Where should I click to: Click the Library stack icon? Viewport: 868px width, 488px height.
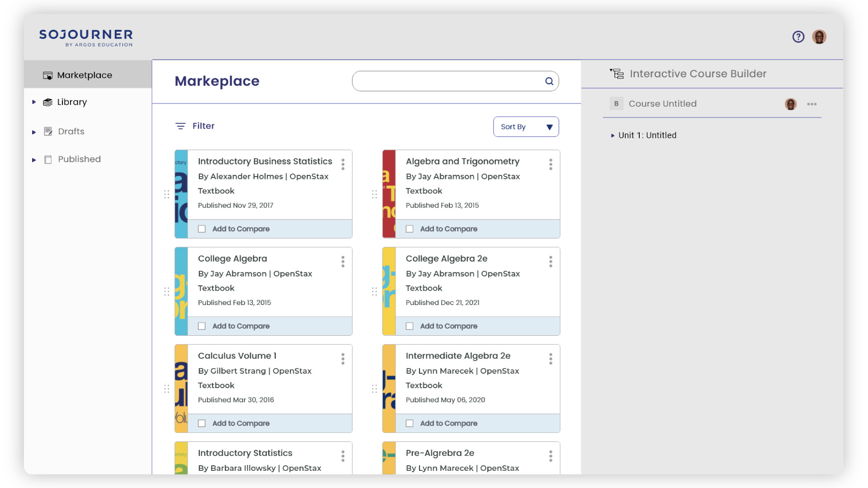[47, 103]
